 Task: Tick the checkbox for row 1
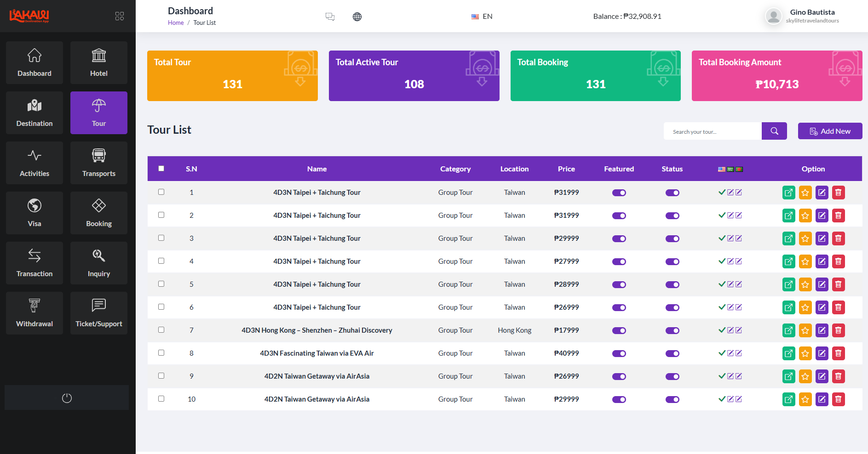pyautogui.click(x=161, y=192)
